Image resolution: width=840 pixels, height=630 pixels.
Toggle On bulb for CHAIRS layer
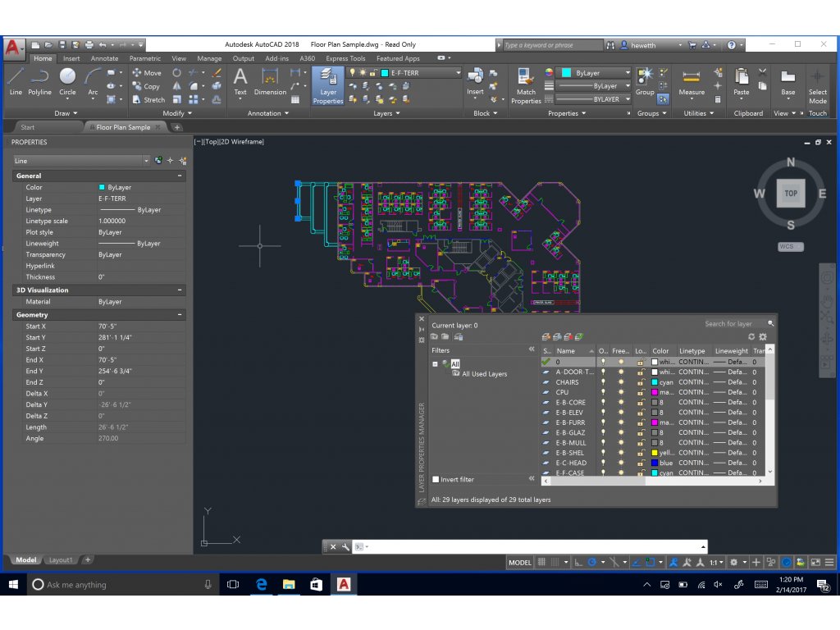pos(603,382)
